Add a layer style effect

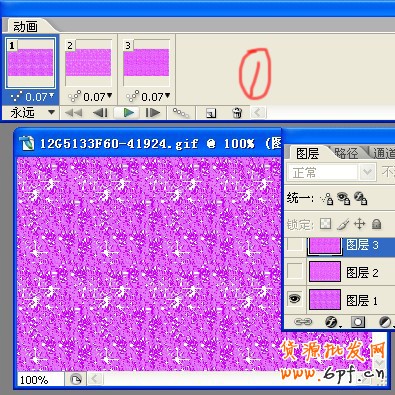point(331,322)
